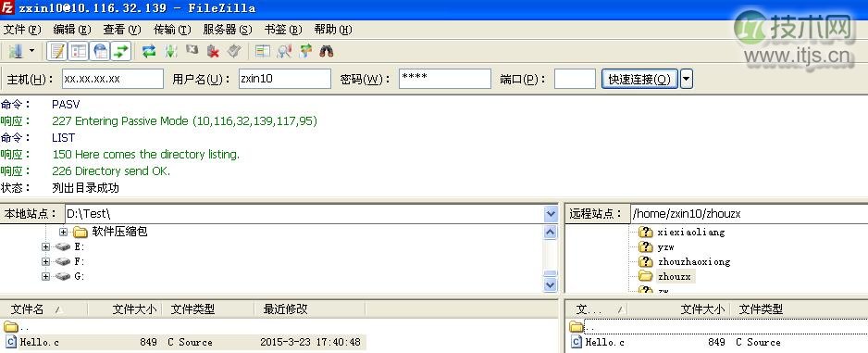Open the 书签(B) menu
Image resolution: width=868 pixels, height=353 pixels.
coord(283,30)
